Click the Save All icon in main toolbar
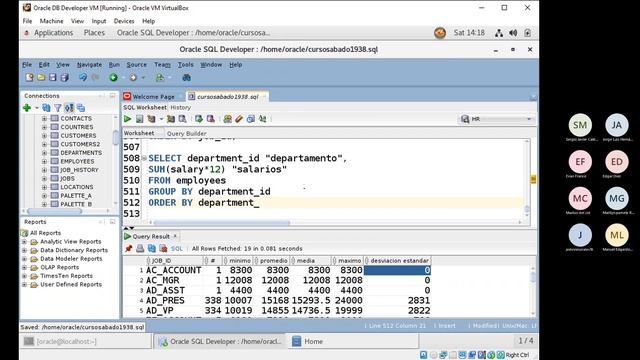Screen dimensions: 640x360 [64, 77]
